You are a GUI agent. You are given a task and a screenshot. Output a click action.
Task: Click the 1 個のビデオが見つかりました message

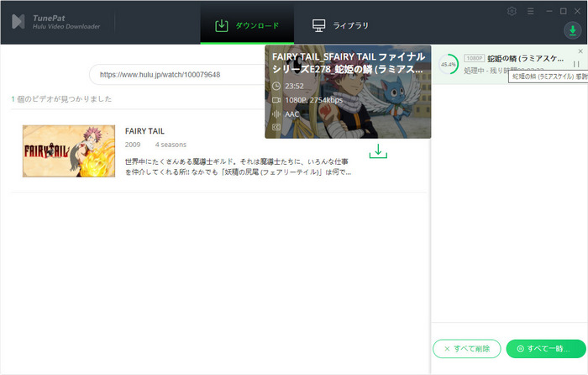pos(61,99)
